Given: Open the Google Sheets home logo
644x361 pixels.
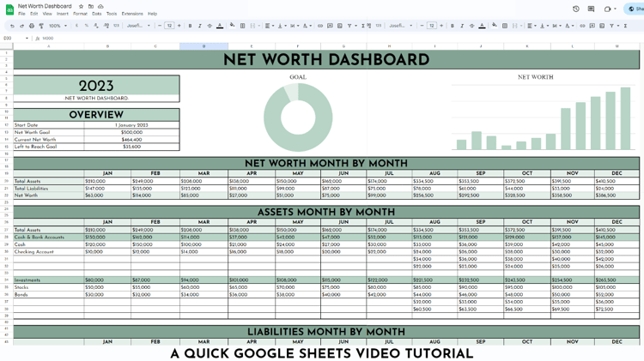Looking at the screenshot, I should pyautogui.click(x=9, y=9).
